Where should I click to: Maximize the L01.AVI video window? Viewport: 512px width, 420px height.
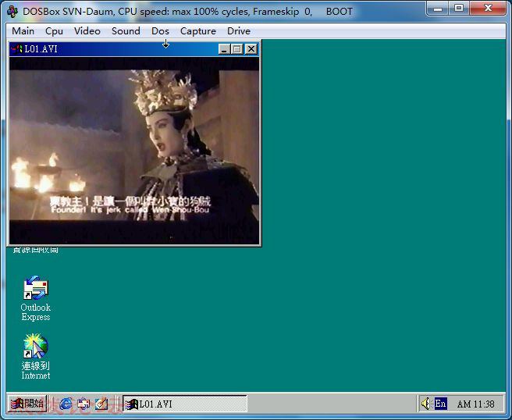tap(237, 49)
